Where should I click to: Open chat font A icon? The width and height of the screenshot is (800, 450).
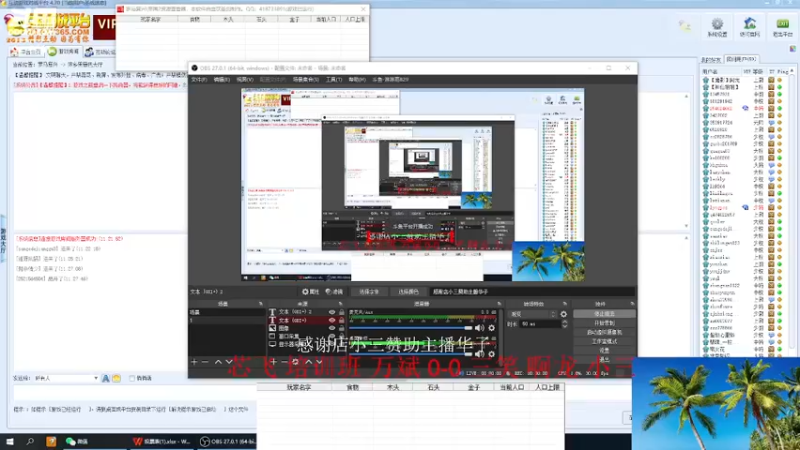point(106,379)
